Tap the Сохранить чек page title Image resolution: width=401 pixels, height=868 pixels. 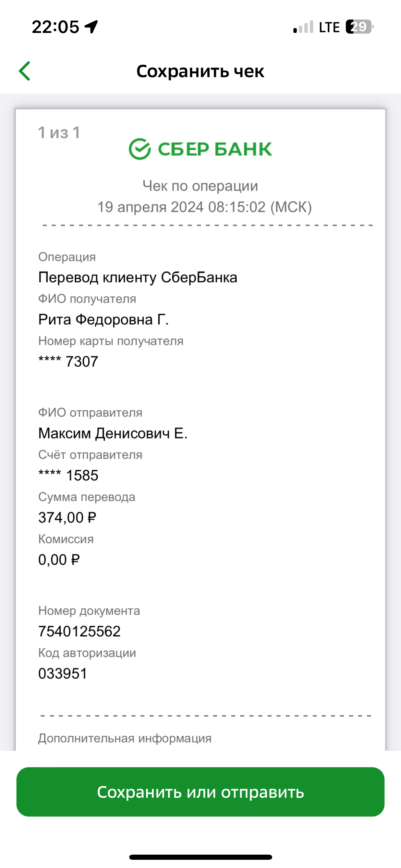click(200, 71)
